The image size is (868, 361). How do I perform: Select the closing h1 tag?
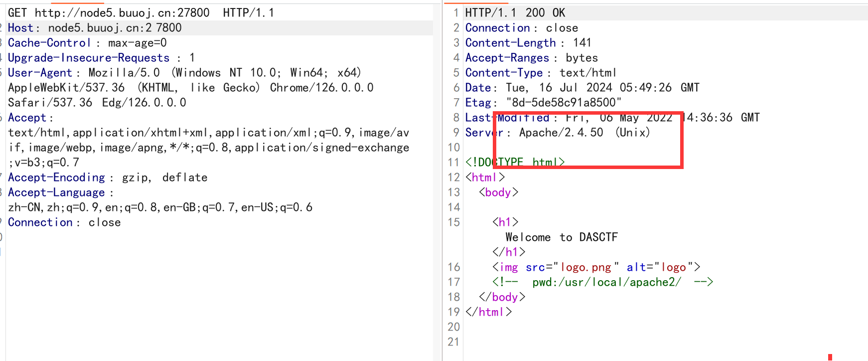[x=509, y=252]
